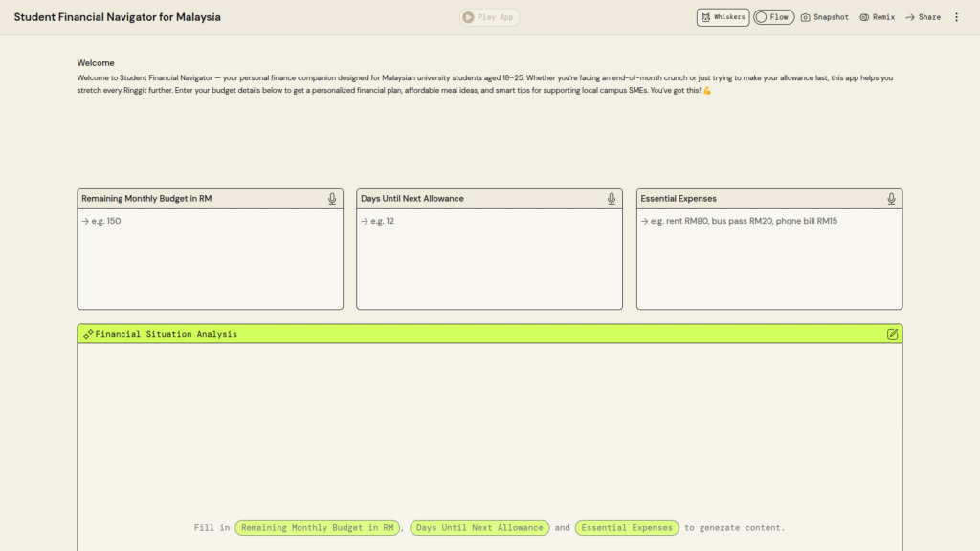Click microphone icon on Remaining Monthly Budget

[332, 199]
